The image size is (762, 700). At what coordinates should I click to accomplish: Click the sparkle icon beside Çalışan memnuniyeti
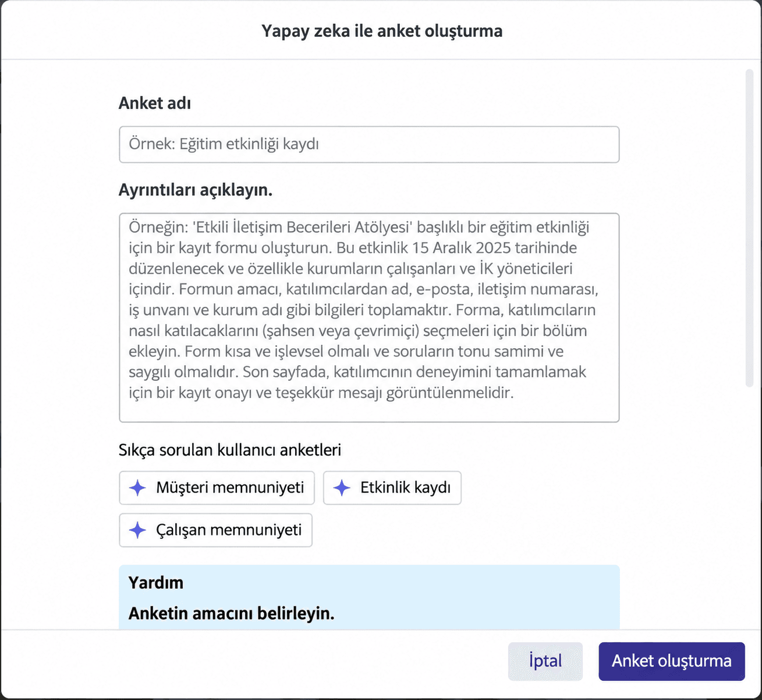(137, 530)
